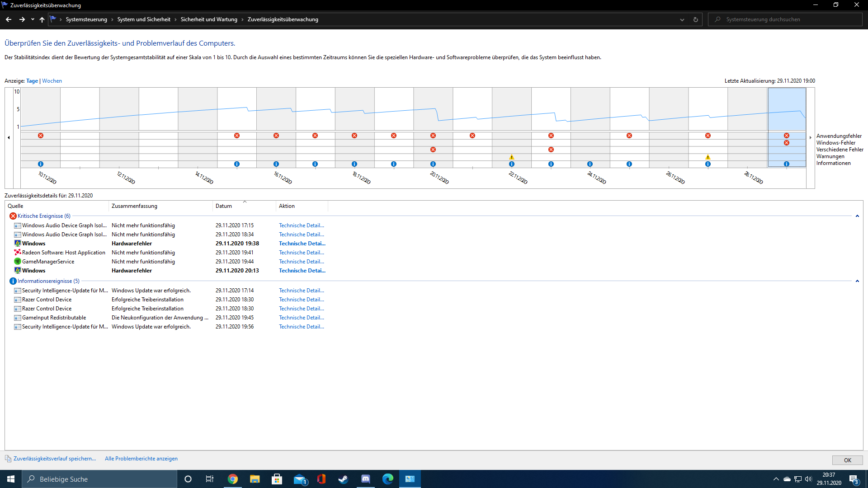Open Discord from the taskbar
Screen dimensions: 868x488
click(365, 479)
